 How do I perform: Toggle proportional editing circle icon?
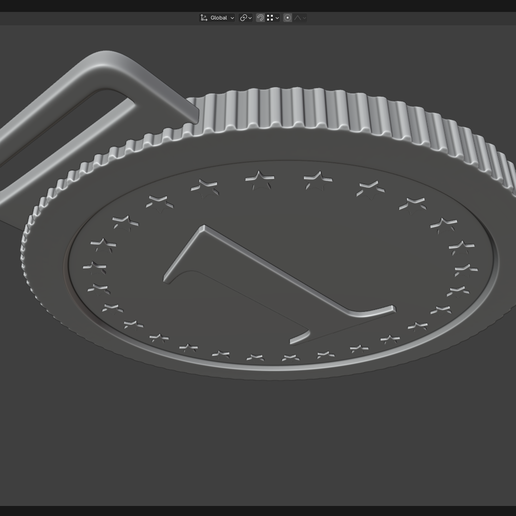[288, 18]
